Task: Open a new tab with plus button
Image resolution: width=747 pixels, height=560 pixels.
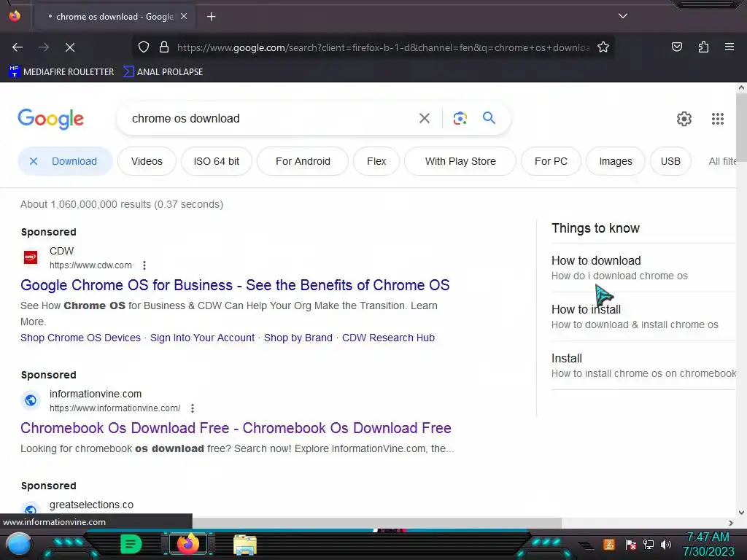Action: pos(211,17)
